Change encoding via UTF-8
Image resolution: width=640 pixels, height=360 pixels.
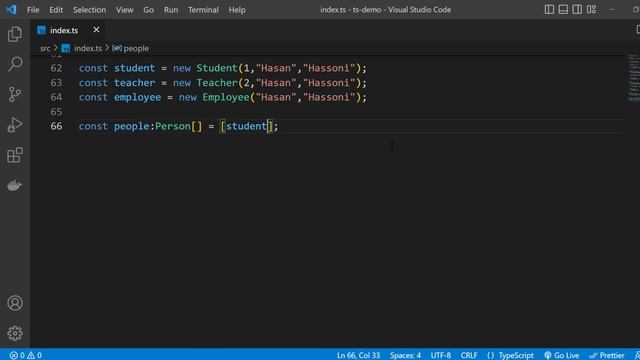(441, 355)
